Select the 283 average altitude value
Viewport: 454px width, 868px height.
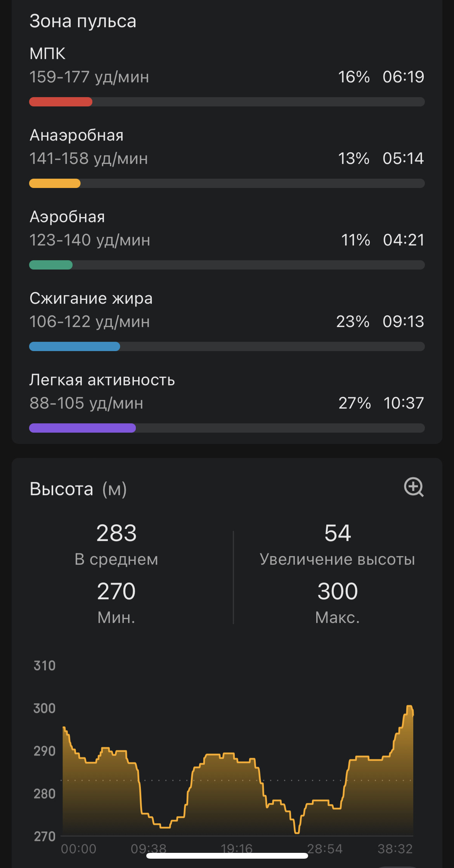tap(116, 533)
